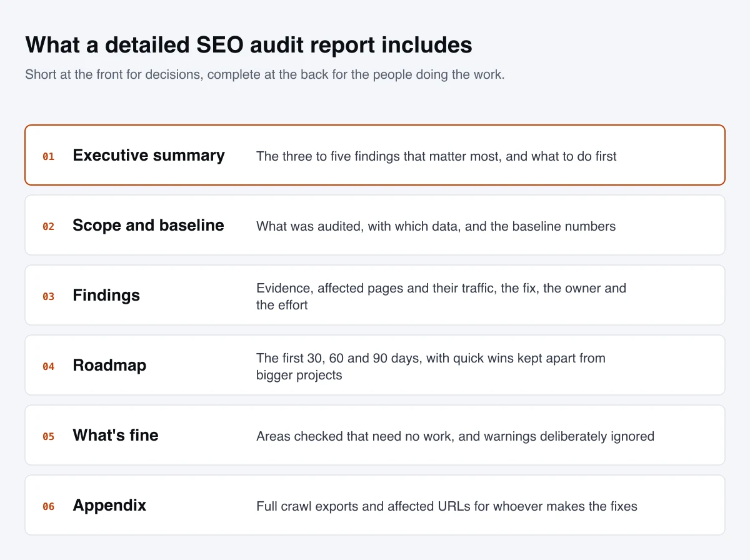Click description 'What was audited, with which data'

pyautogui.click(x=436, y=226)
